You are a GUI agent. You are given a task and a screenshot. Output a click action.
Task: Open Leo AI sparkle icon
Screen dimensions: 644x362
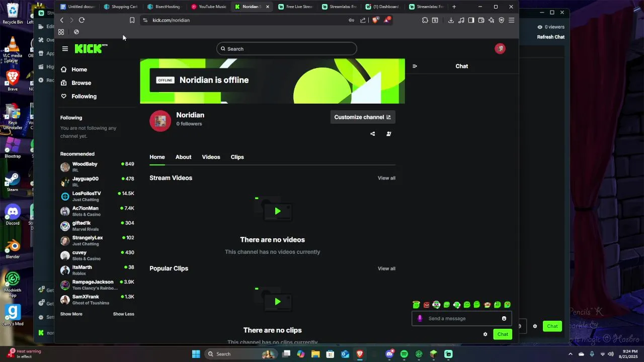coord(491,20)
